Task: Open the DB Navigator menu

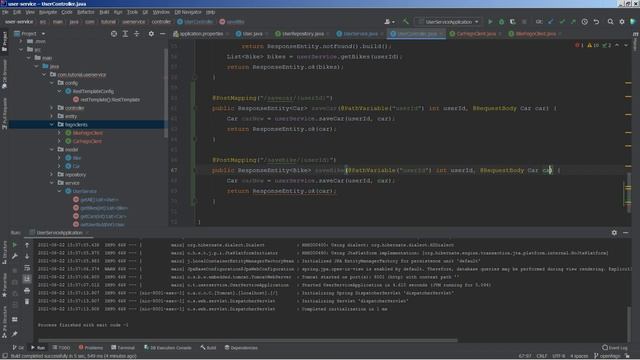Action: click(x=188, y=12)
